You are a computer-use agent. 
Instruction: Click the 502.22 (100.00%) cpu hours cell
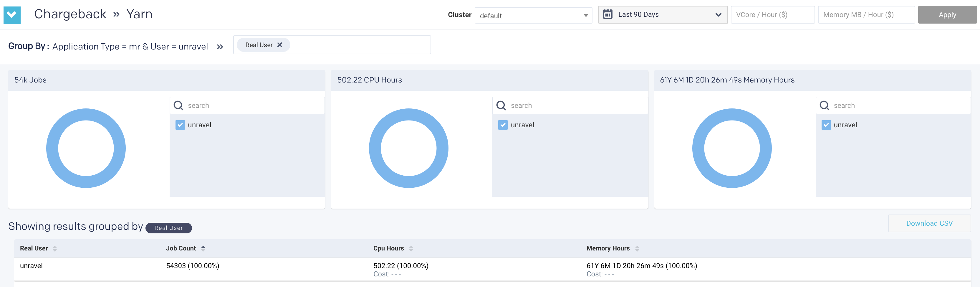click(400, 266)
